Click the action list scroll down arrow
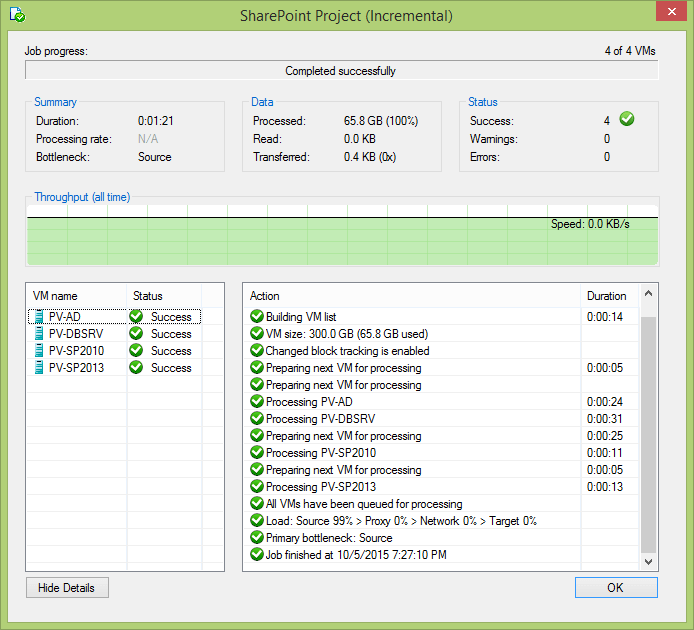 coord(648,561)
